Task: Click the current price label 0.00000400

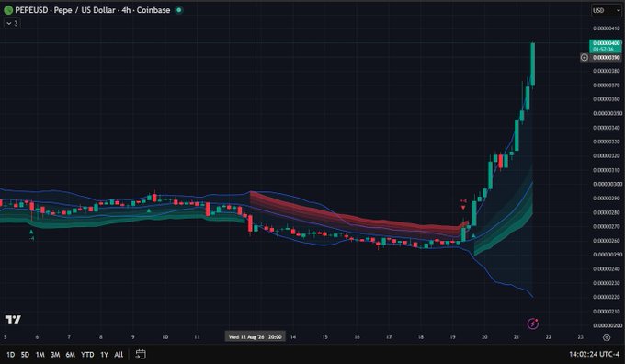Action: pos(606,43)
